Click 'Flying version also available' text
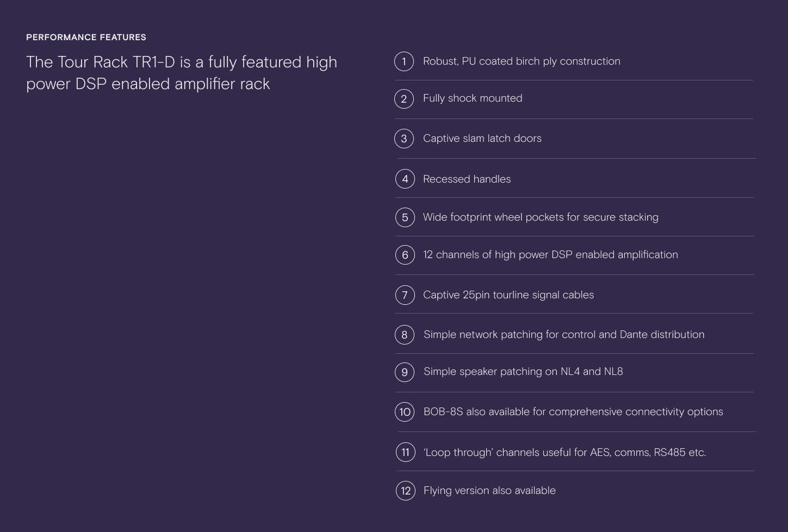The image size is (788, 532). tap(489, 491)
